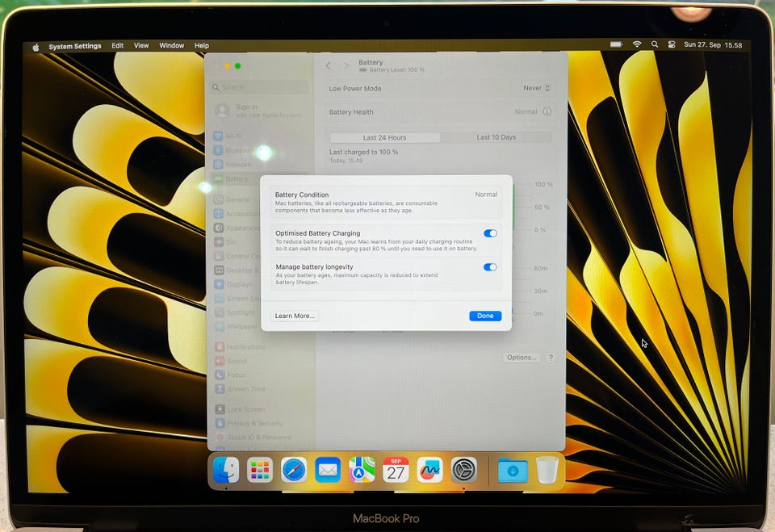The width and height of the screenshot is (775, 532).
Task: Open the Trash in the Dock
Action: (547, 470)
